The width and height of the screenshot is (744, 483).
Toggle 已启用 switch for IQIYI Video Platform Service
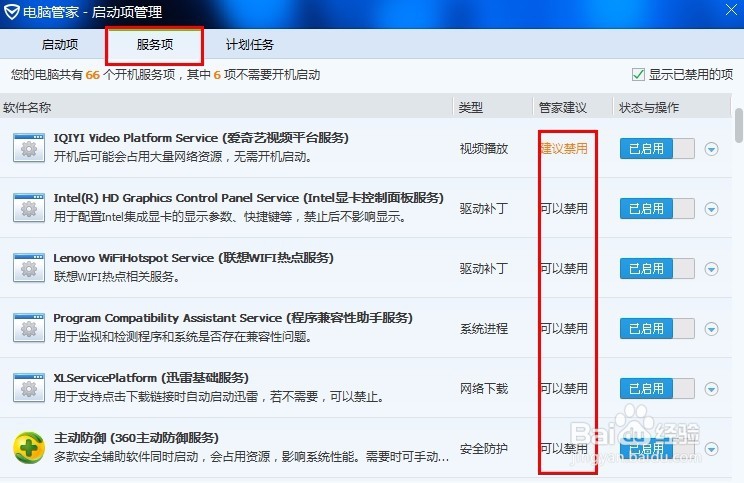(x=657, y=149)
